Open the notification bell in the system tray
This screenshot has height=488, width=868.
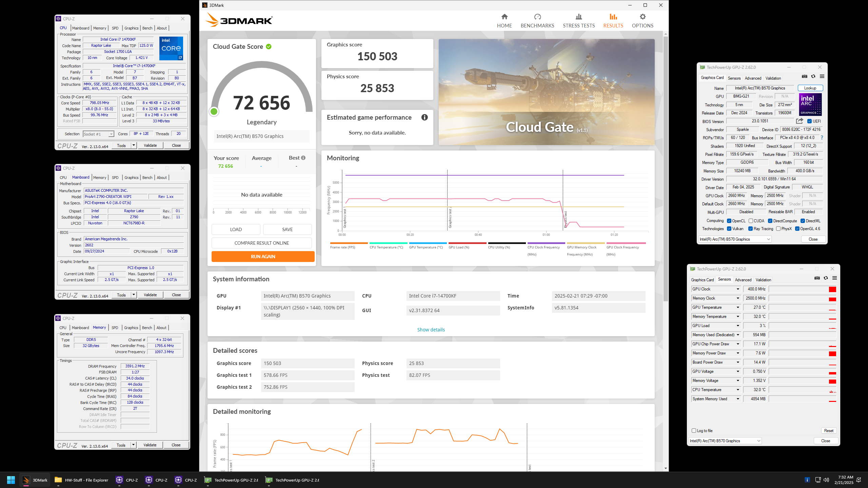point(859,480)
